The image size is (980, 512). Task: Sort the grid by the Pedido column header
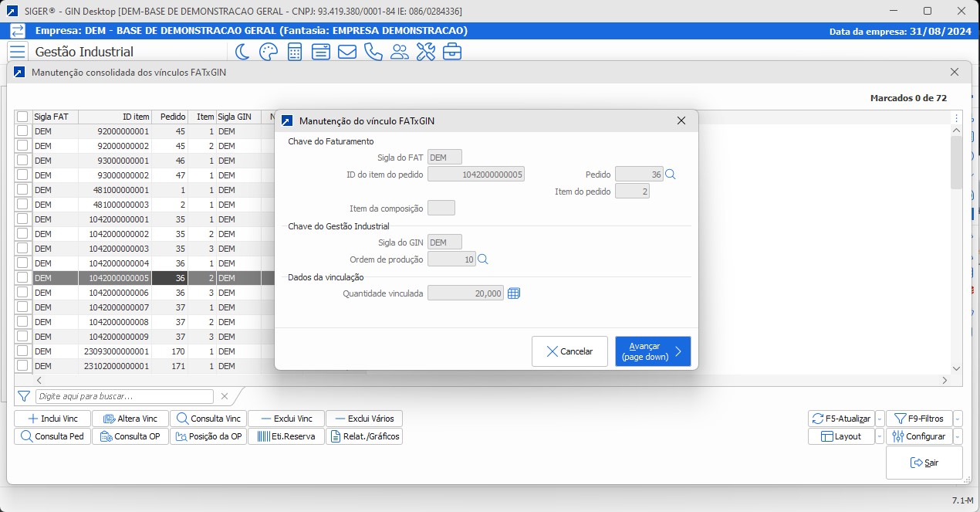pos(168,117)
